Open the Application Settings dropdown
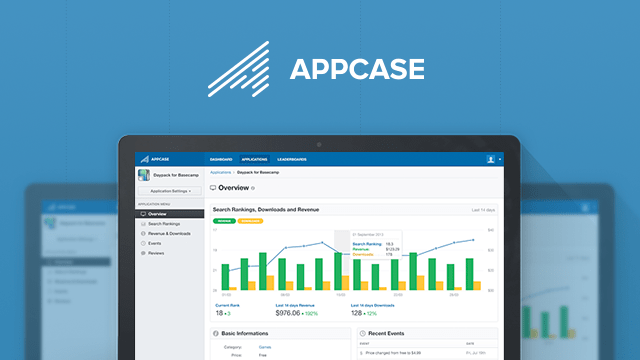This screenshot has width=640, height=360. pyautogui.click(x=170, y=191)
